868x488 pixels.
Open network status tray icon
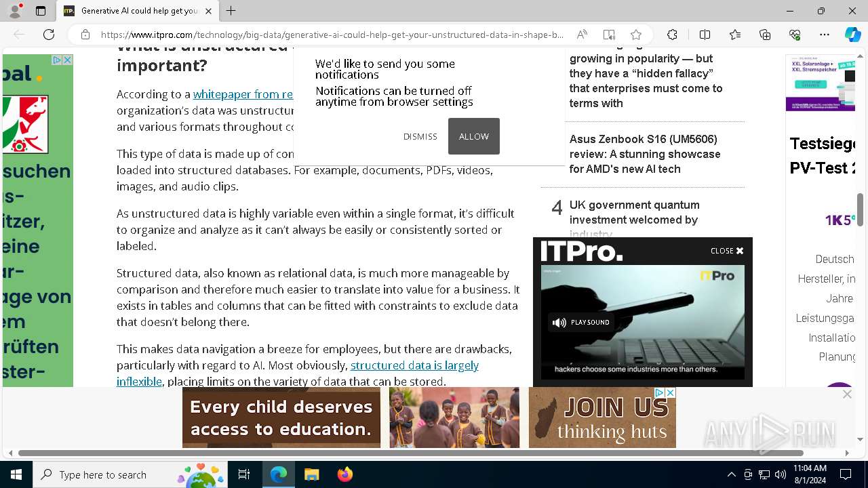pyautogui.click(x=764, y=474)
